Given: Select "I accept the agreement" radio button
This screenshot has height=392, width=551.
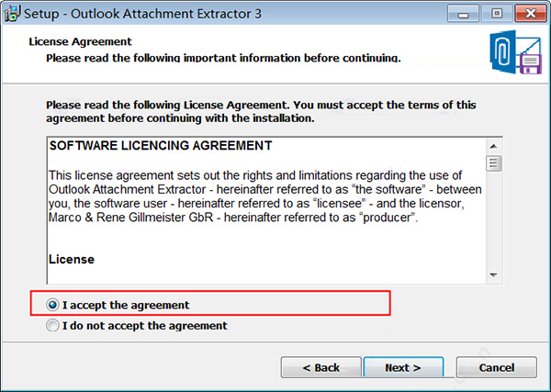Looking at the screenshot, I should click(x=52, y=305).
